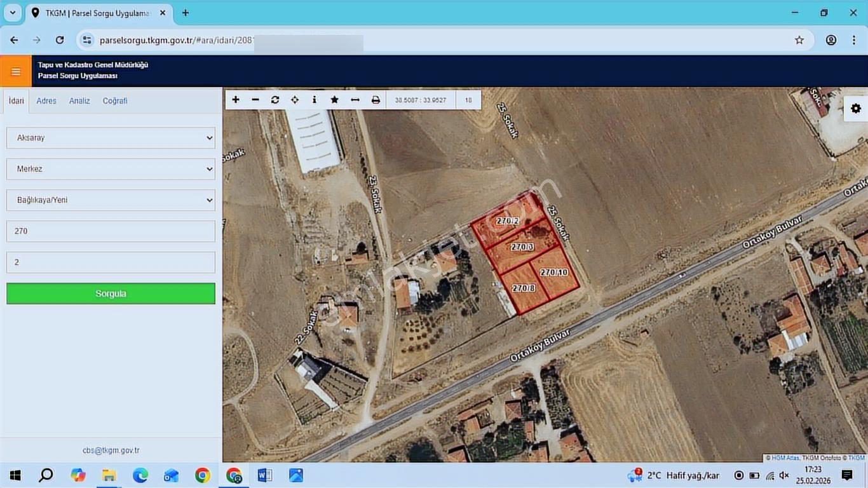This screenshot has height=488, width=868.
Task: Open the notification center icon
Action: click(x=847, y=475)
